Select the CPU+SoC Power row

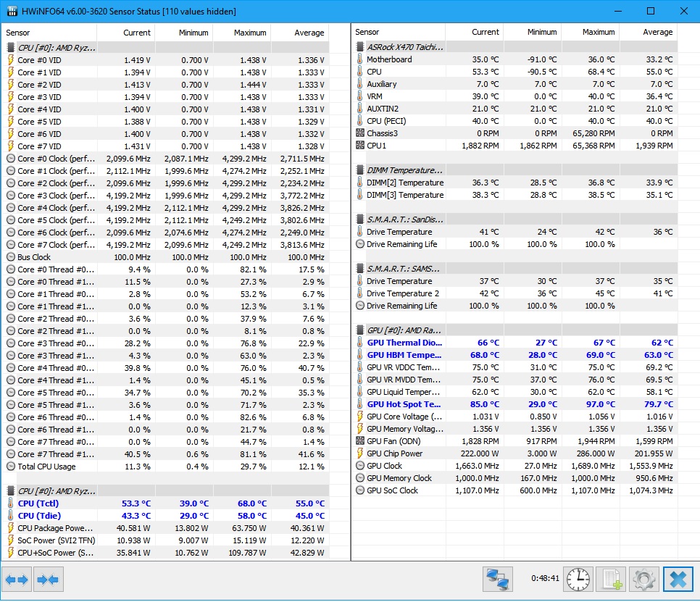[167, 553]
